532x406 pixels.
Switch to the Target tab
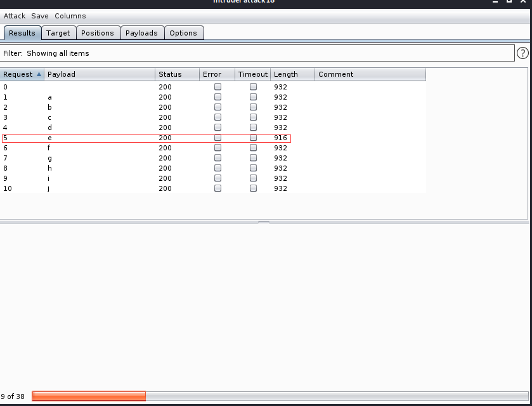point(58,33)
